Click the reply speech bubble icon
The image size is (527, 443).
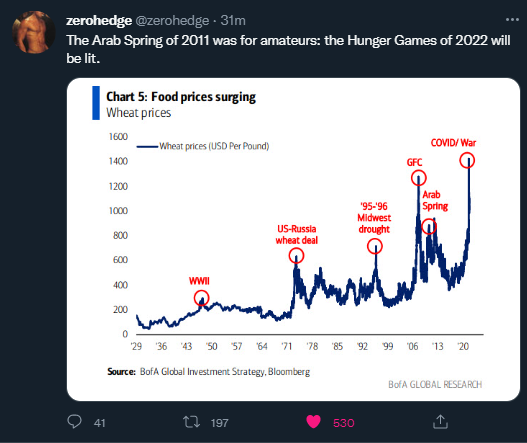point(74,421)
